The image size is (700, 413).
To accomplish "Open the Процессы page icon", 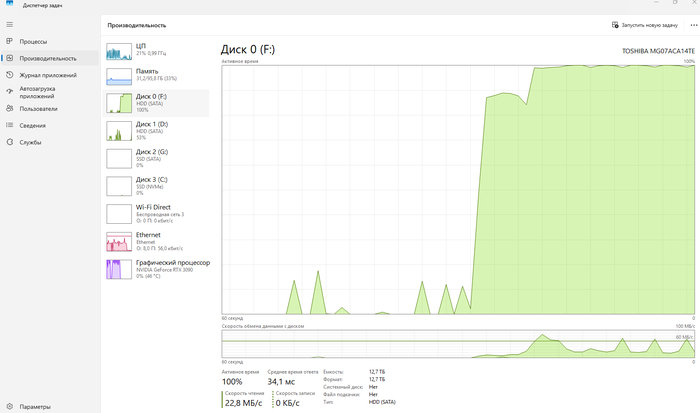I will 10,42.
